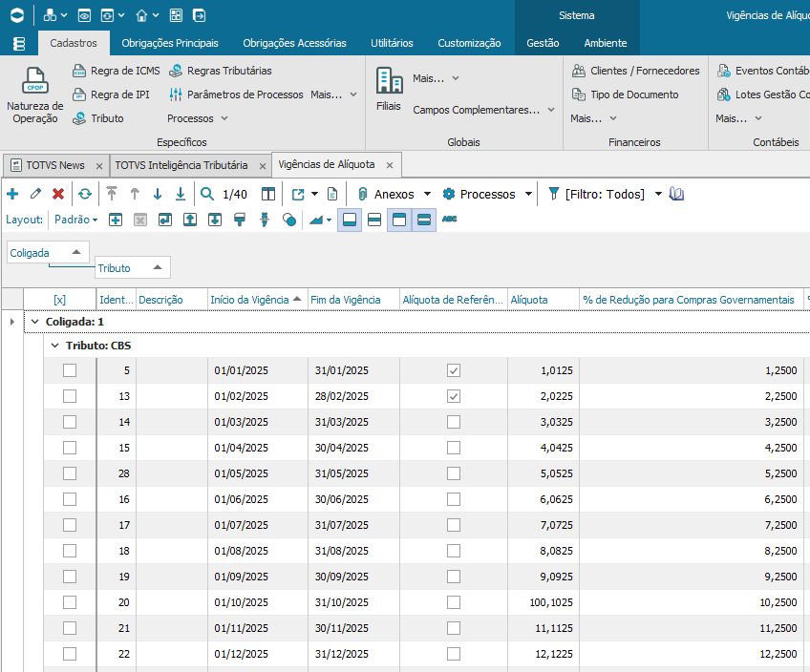This screenshot has width=810, height=672.
Task: Click the blue plus add record icon
Action: pos(12,194)
